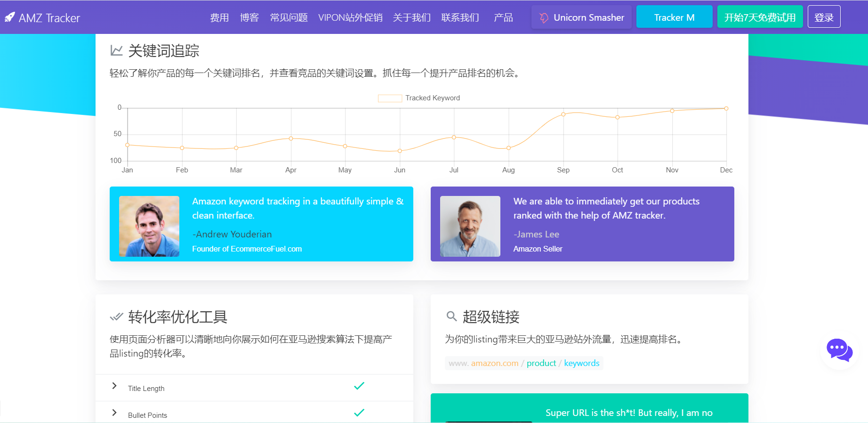Click 'Founder of EcommerceFuel.com' text
The image size is (868, 423).
247,249
